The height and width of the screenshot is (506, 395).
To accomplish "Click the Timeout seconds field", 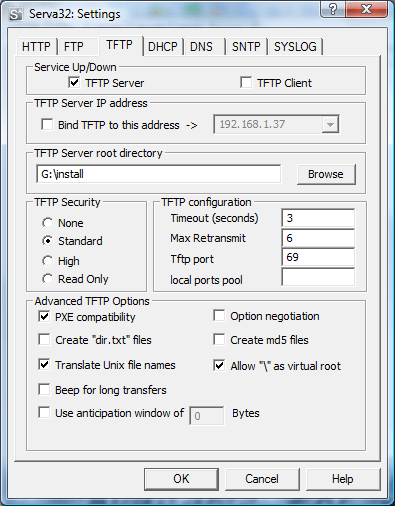I will 318,218.
